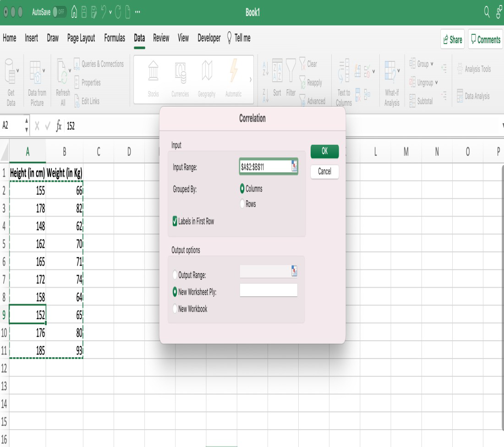Select row 5 header

tap(4, 244)
